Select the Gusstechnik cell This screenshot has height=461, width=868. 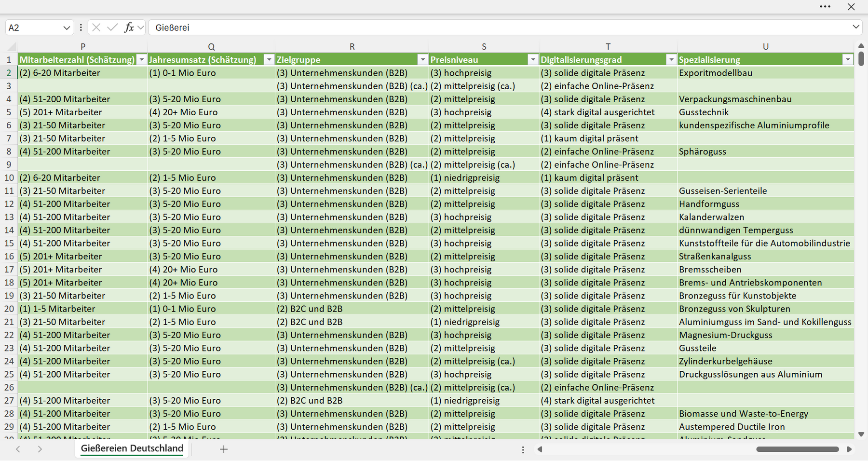[766, 112]
